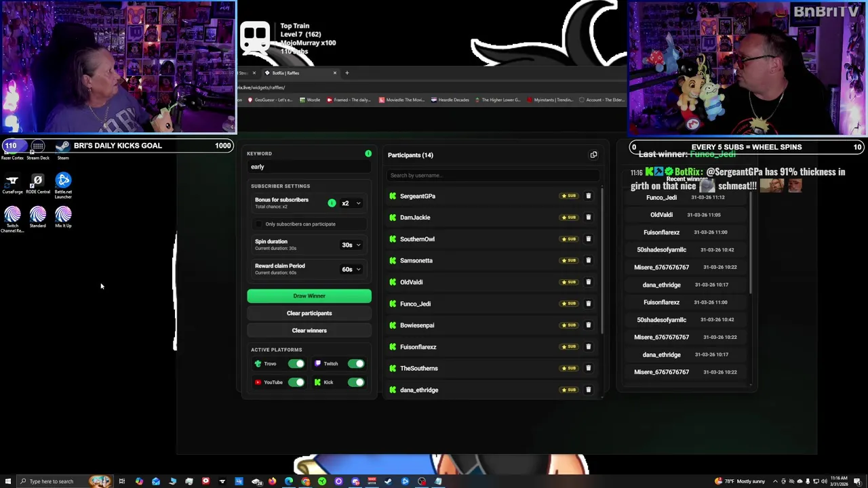Open Wordle bookmark

click(310, 100)
